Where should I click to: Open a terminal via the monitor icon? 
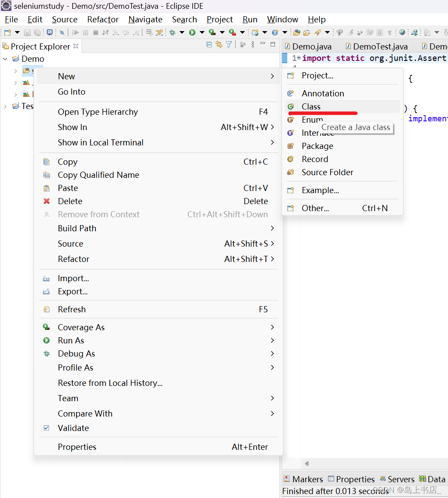[x=49, y=32]
